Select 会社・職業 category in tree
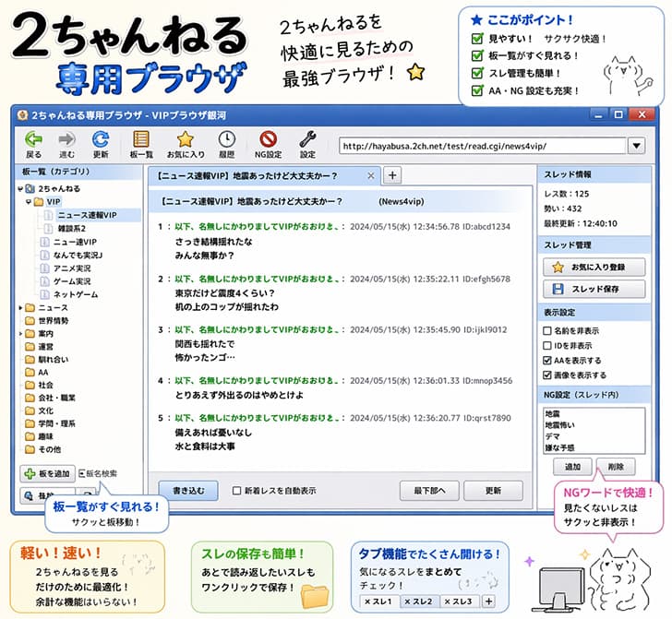The image size is (672, 619). (x=56, y=398)
